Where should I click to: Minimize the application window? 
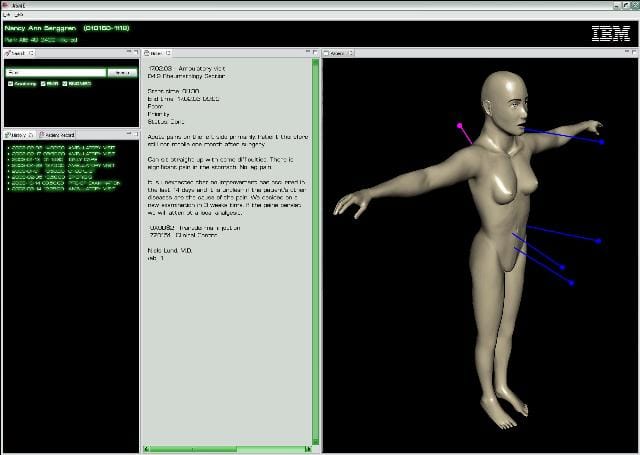tap(618, 5)
